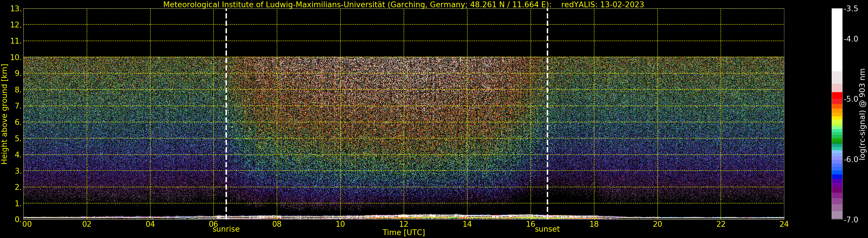
Task: Click the '1.' height axis tick label
Action: [18, 203]
